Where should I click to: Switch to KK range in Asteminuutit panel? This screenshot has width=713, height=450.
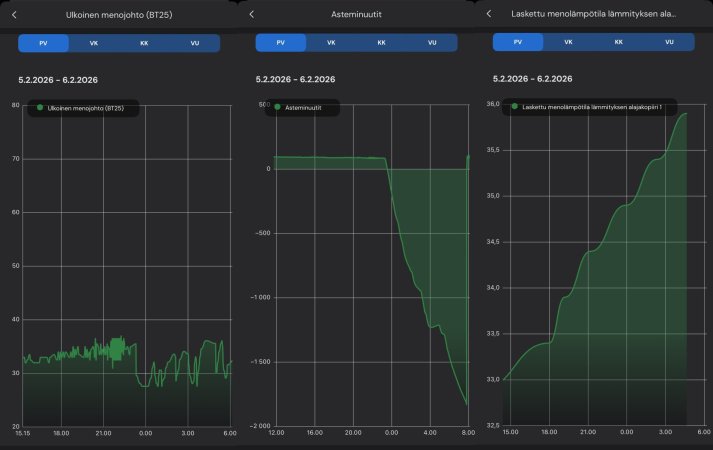click(x=382, y=43)
